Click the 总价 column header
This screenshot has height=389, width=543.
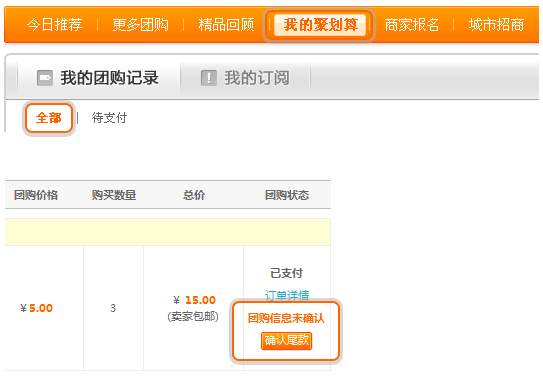pos(194,195)
